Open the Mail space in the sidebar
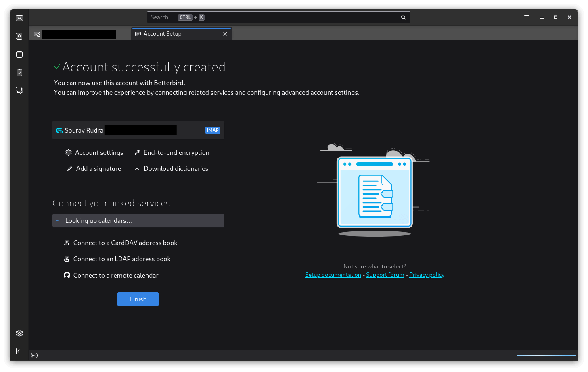The width and height of the screenshot is (588, 372). [x=19, y=18]
